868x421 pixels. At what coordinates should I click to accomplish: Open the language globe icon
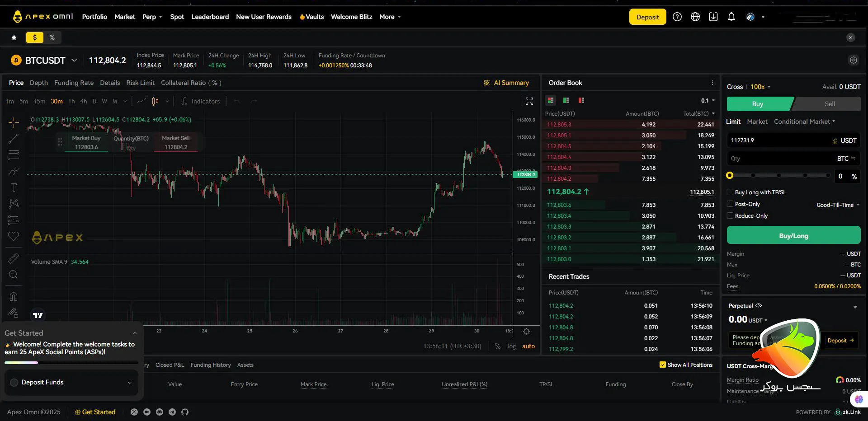coord(695,17)
